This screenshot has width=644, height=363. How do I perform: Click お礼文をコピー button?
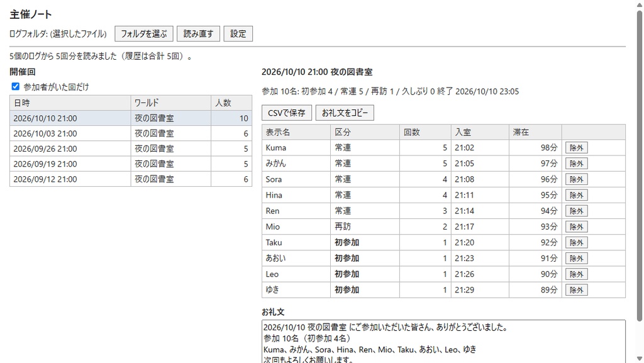click(345, 113)
